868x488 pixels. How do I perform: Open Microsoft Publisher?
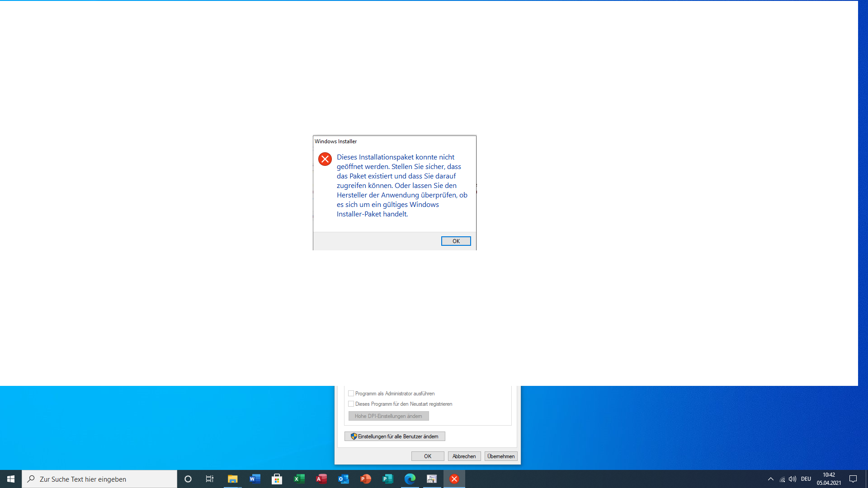[x=387, y=479]
